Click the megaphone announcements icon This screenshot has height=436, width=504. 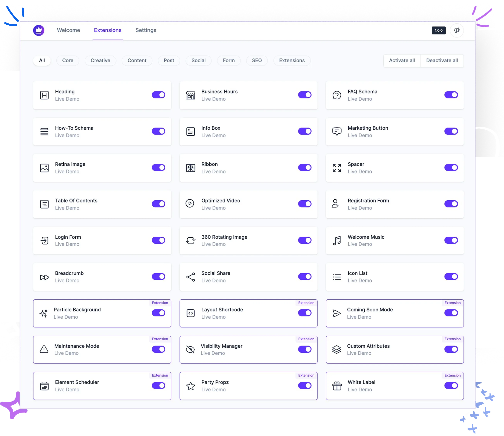457,30
